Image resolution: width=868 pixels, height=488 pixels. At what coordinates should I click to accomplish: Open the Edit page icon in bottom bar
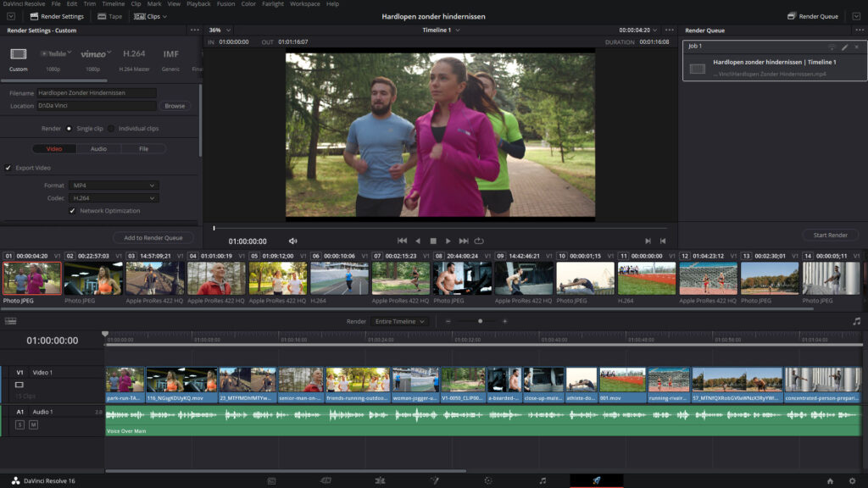click(380, 481)
